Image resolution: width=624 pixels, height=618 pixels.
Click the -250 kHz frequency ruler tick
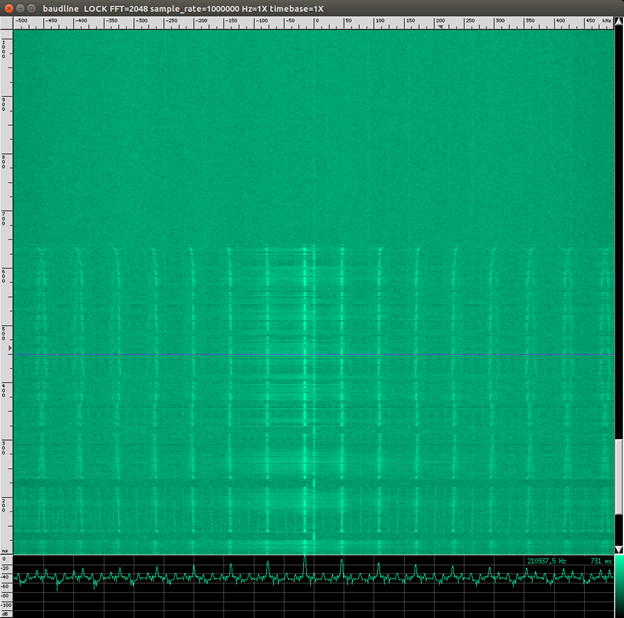(167, 20)
